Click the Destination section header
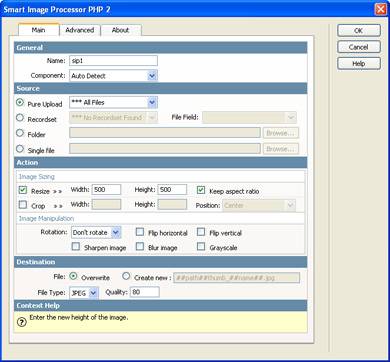 point(160,262)
